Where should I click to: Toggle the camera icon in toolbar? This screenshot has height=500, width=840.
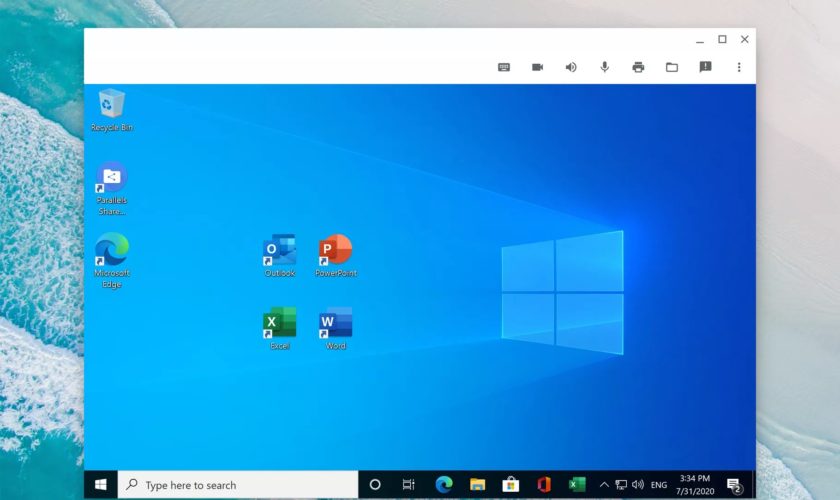point(537,67)
